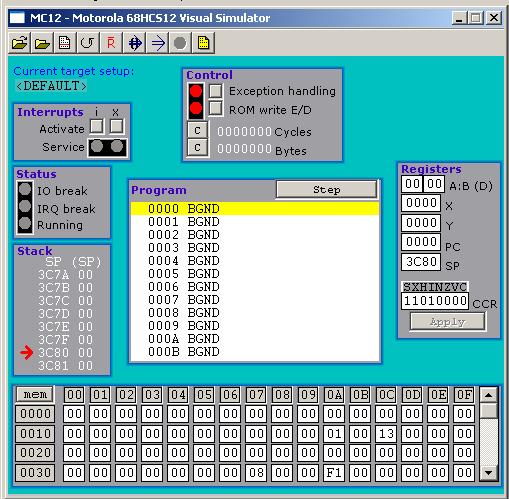
Task: Click the PC register field
Action: [x=421, y=242]
